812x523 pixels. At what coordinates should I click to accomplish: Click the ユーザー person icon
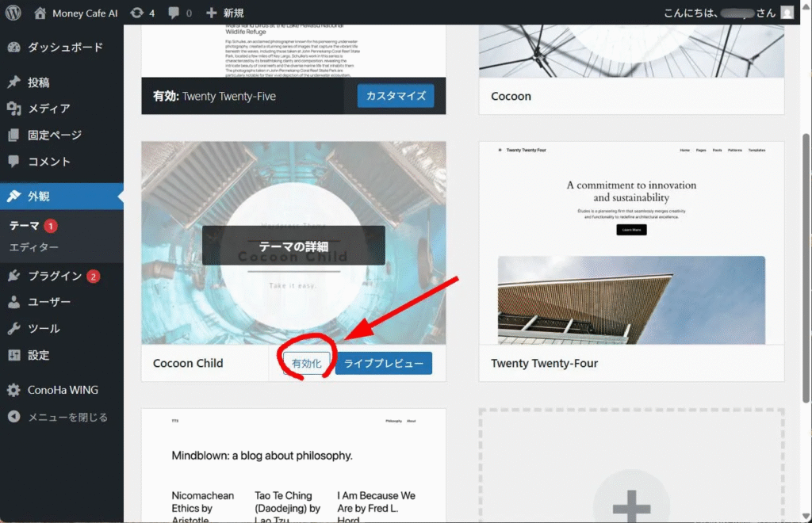click(14, 302)
